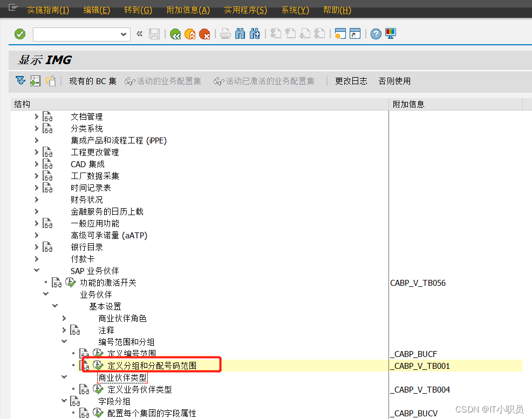
Task: Click the Expand All subtree icon
Action: (21, 81)
